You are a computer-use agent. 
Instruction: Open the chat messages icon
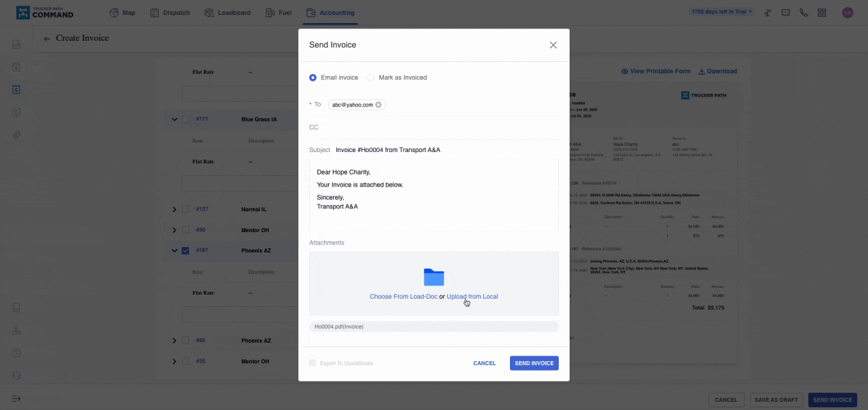[x=785, y=12]
